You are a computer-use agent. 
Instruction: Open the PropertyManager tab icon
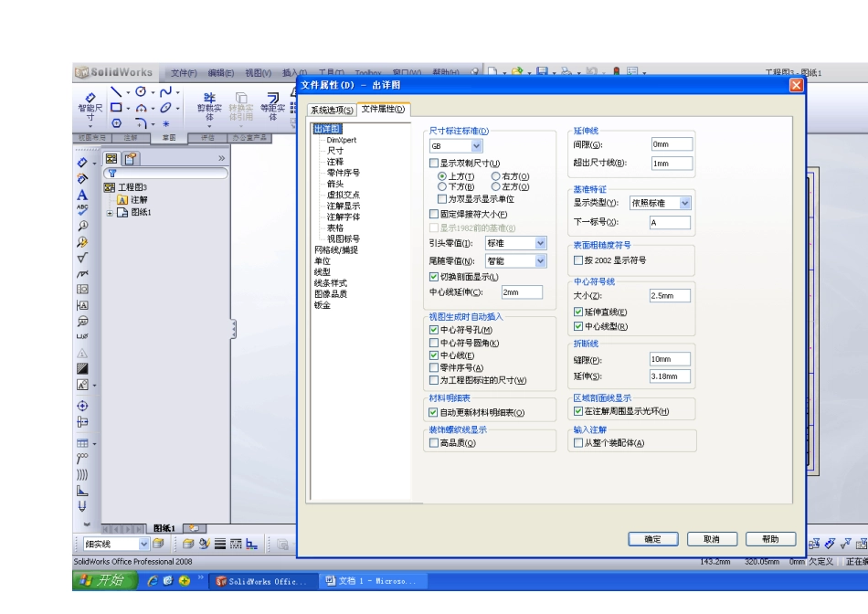click(130, 159)
